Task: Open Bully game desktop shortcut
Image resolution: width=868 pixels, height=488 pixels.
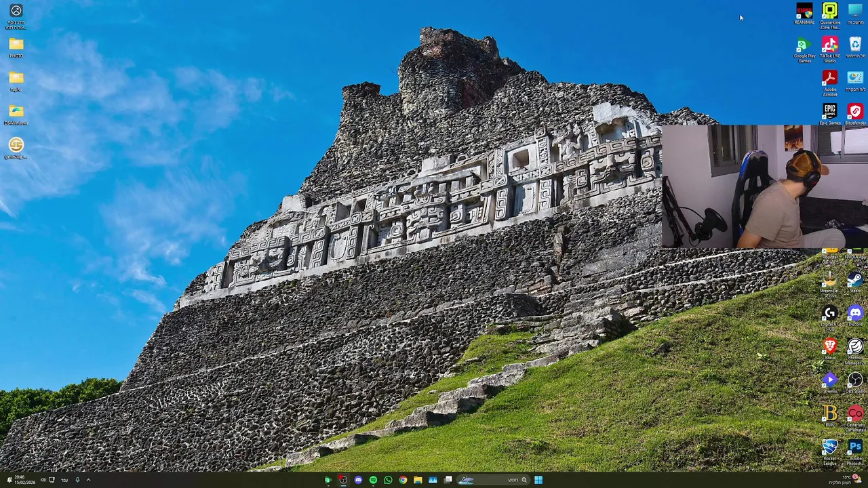Action: 830,415
